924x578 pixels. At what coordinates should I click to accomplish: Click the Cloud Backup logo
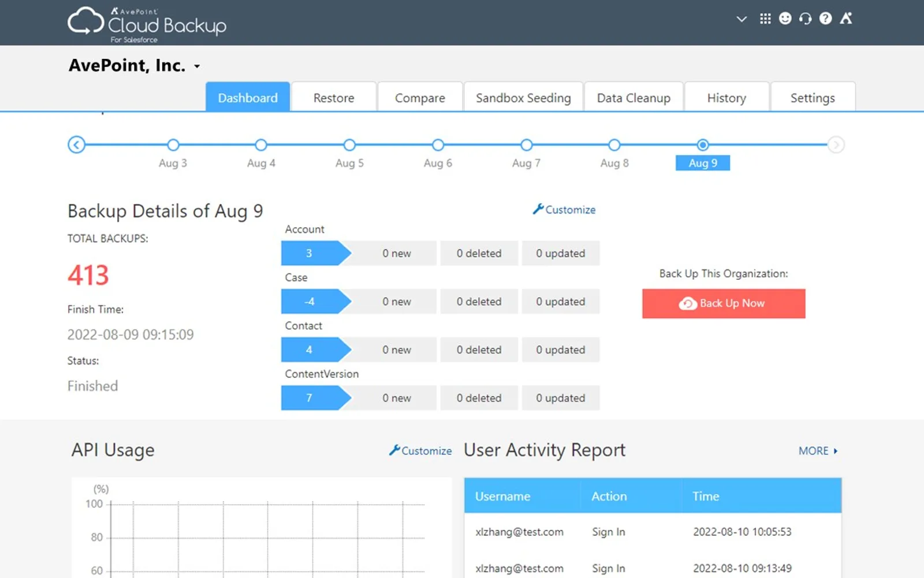coord(147,24)
